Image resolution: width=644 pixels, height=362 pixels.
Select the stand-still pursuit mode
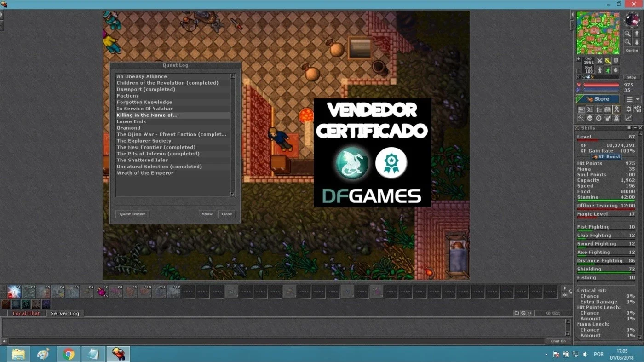[600, 70]
